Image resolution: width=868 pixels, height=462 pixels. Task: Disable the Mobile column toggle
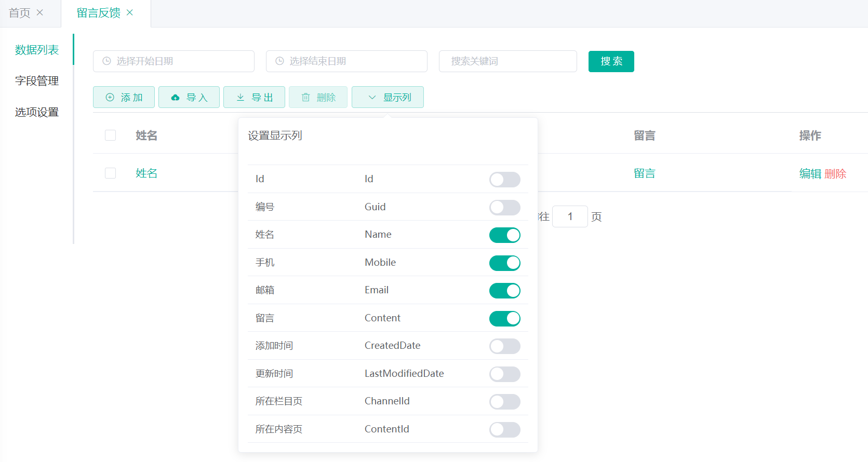pyautogui.click(x=504, y=263)
